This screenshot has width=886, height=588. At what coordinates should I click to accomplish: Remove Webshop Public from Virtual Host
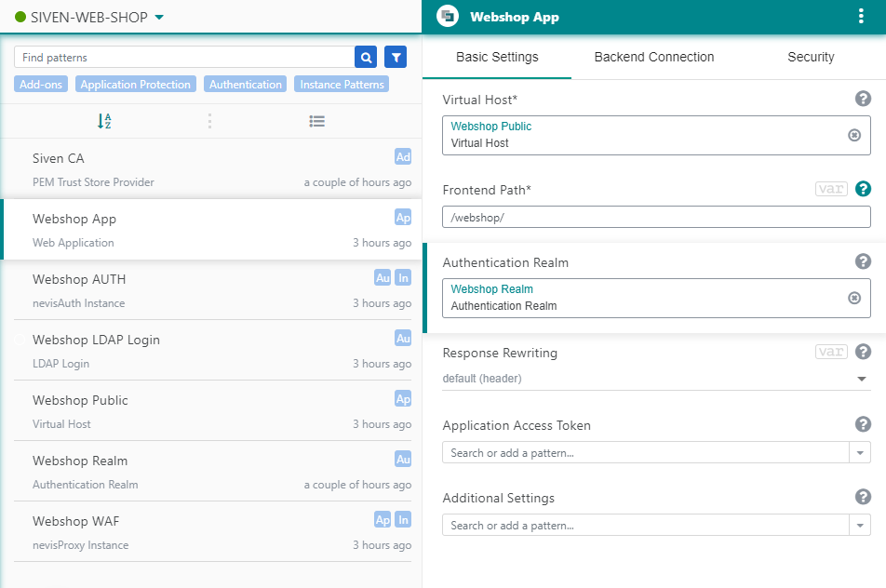[x=854, y=135]
